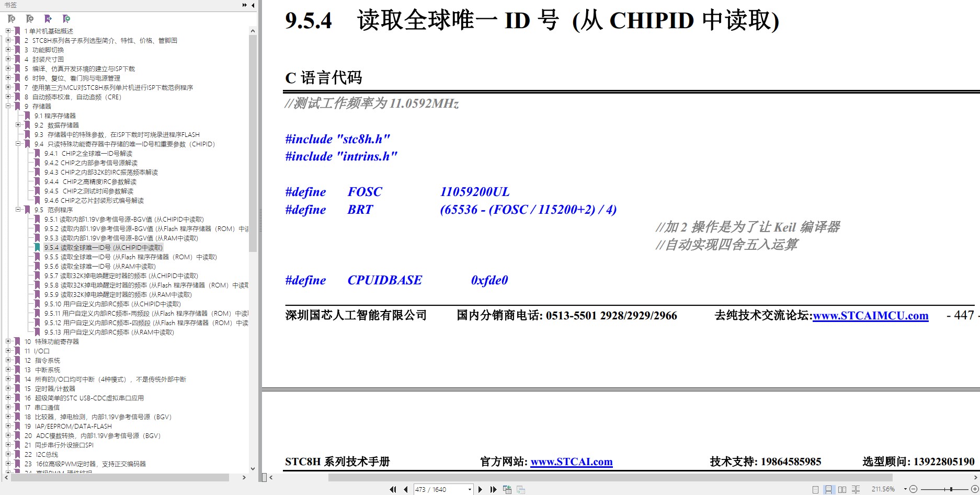Jump to the last page

493,489
